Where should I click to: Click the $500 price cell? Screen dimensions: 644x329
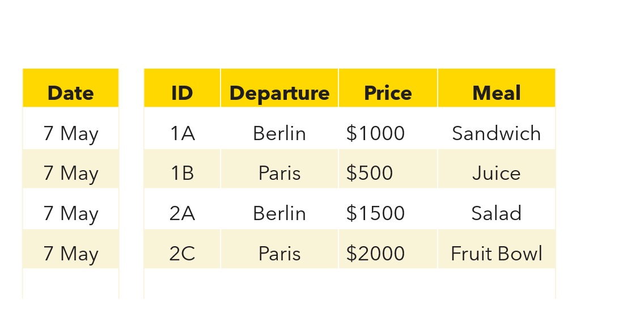coord(388,169)
